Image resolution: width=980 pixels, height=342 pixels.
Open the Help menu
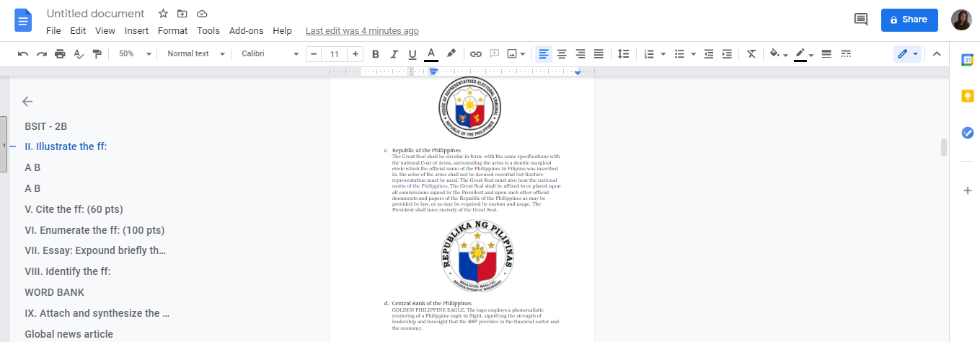pyautogui.click(x=282, y=31)
